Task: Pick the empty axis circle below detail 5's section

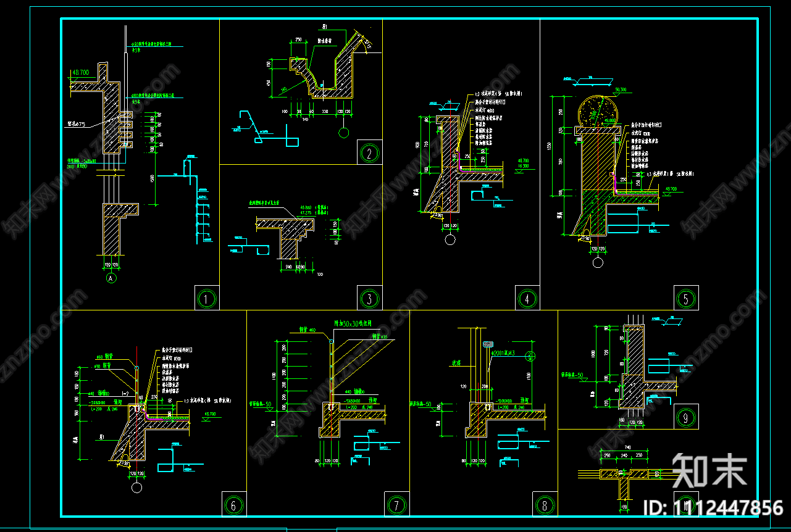Action: tap(598, 263)
